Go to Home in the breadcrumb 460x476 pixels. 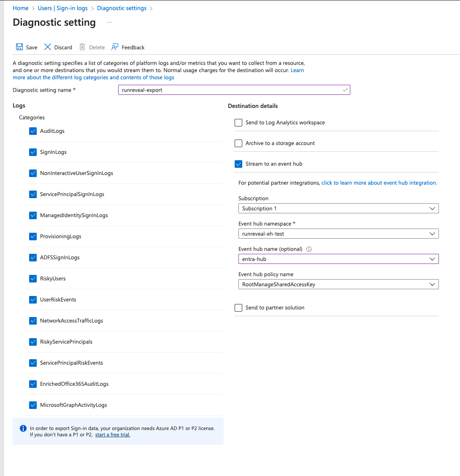point(21,8)
